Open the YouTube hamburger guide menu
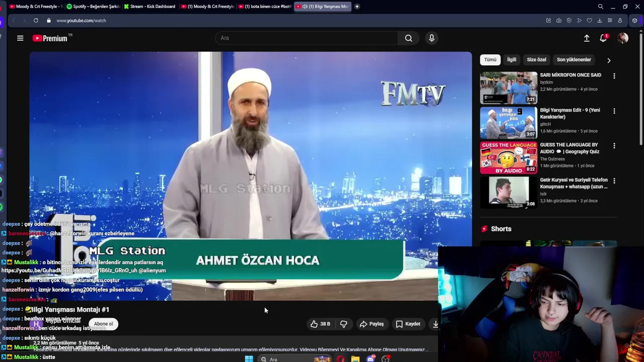Image resolution: width=644 pixels, height=362 pixels. click(x=20, y=38)
